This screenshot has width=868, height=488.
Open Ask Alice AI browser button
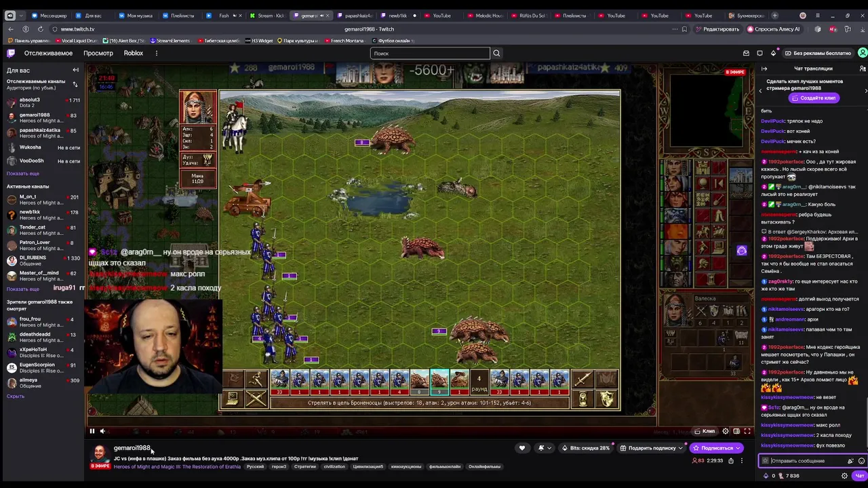click(774, 29)
